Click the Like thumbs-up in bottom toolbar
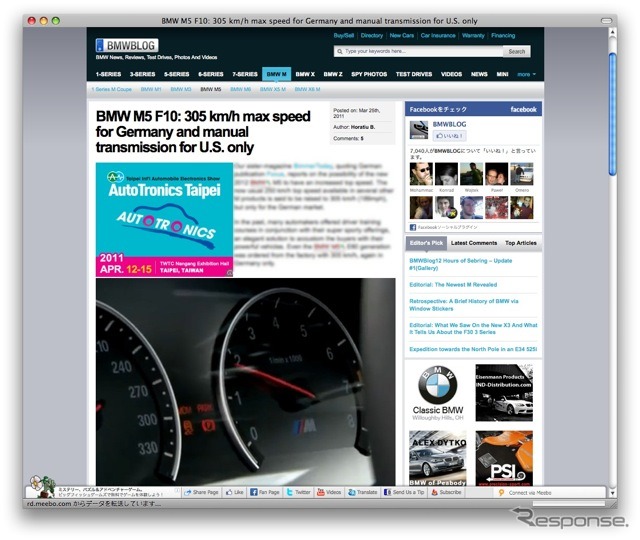The width and height of the screenshot is (640, 540). 235,492
